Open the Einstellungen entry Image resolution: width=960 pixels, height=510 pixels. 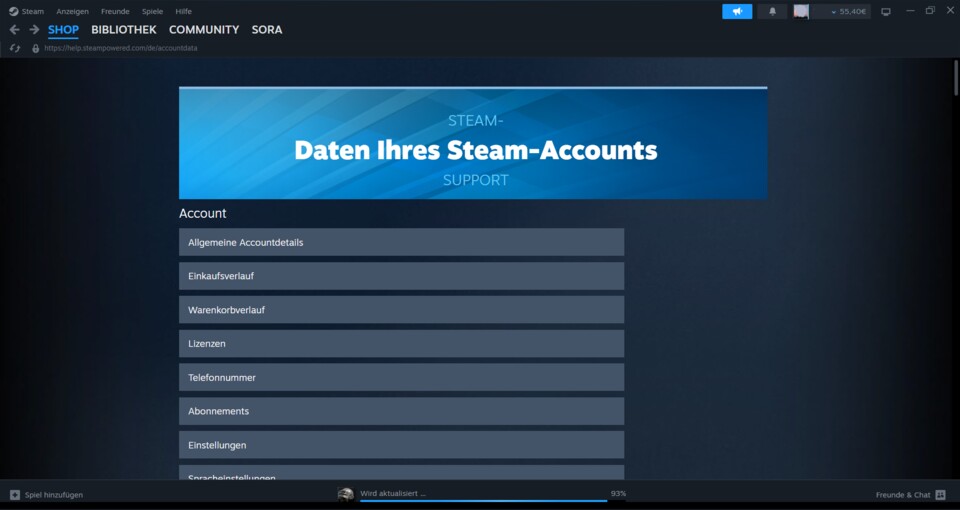[x=402, y=445]
